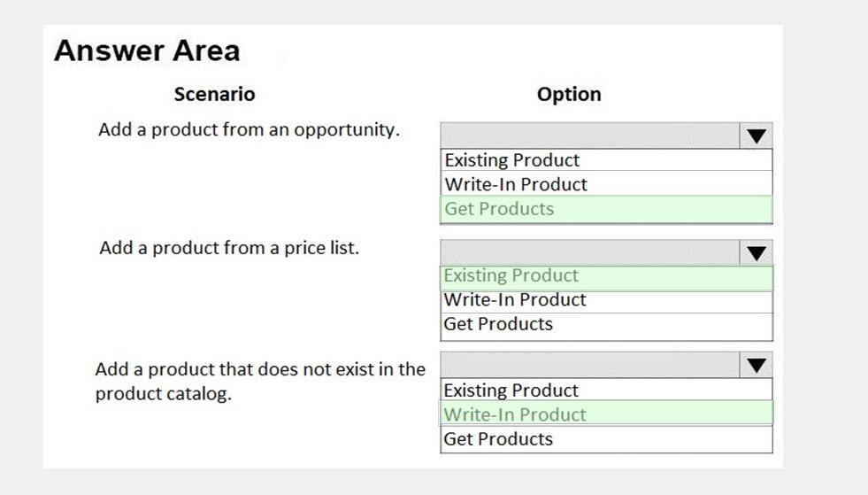
Task: Select Get Products for the product catalog scenario
Action: pyautogui.click(x=606, y=438)
